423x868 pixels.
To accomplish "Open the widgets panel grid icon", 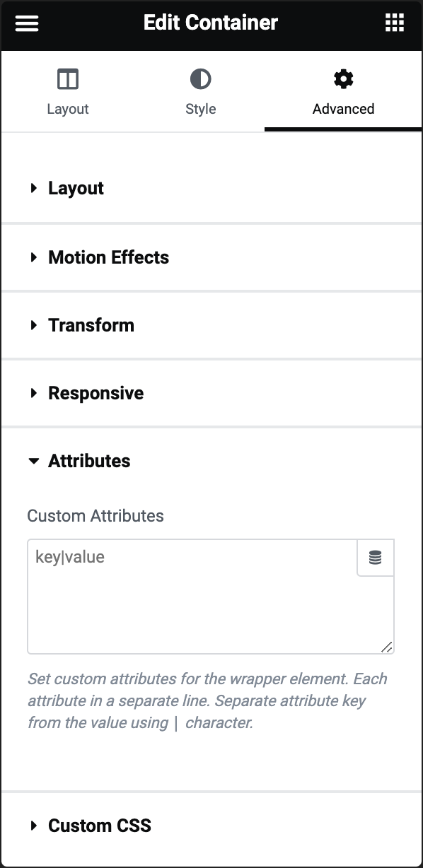I will [395, 23].
